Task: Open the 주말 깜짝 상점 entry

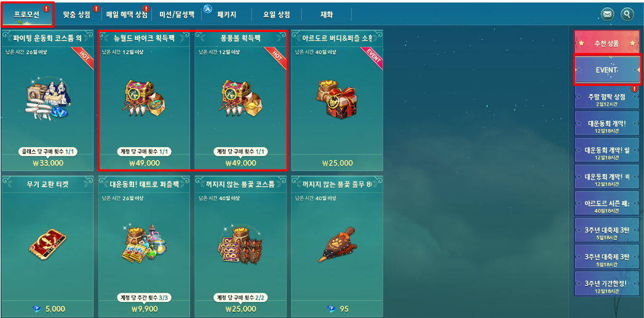Action: [x=607, y=100]
